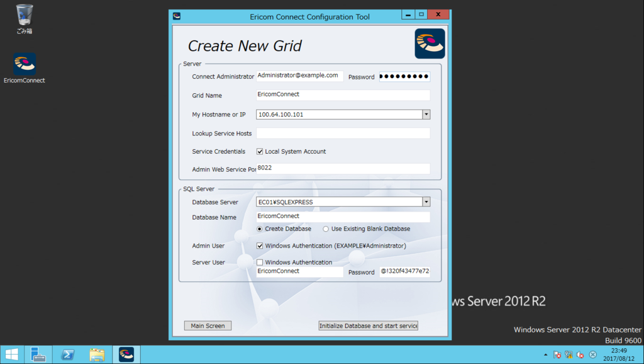Click the Main Screen button
The height and width of the screenshot is (364, 644).
(208, 326)
